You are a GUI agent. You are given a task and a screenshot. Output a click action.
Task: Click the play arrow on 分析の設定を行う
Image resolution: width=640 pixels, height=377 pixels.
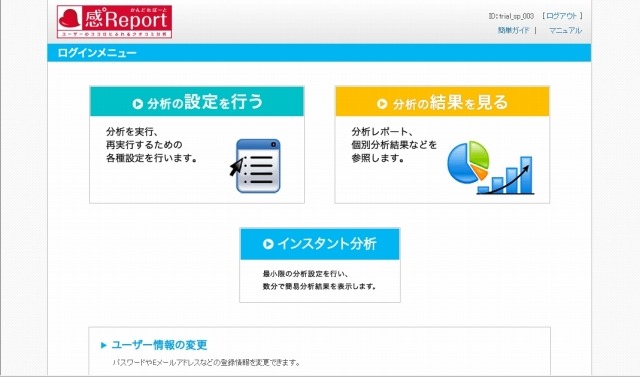[138, 104]
